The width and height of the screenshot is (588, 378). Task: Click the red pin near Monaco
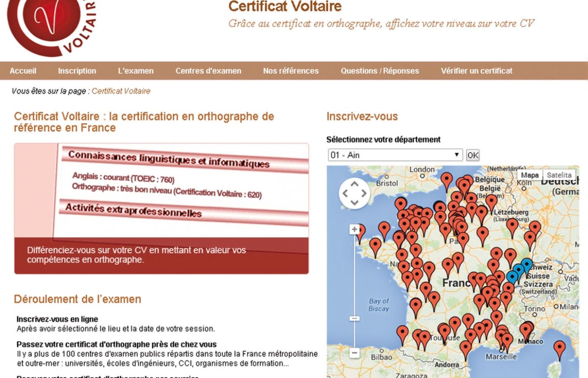526,330
